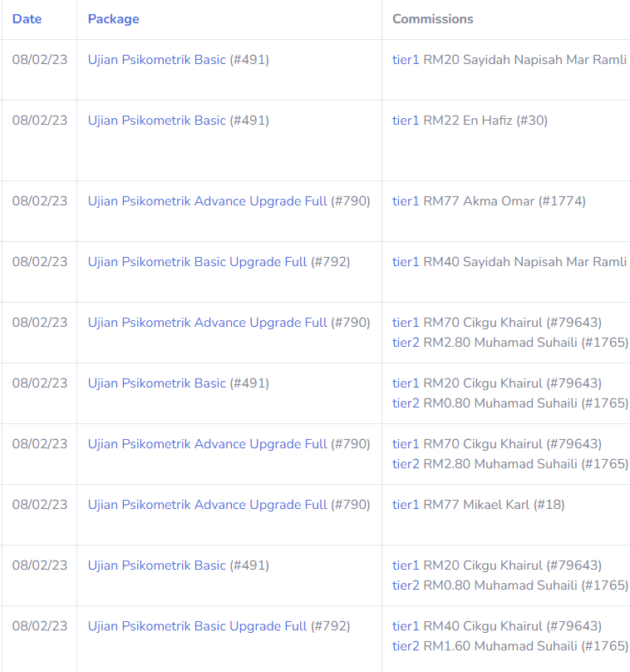Select tier1 link for RM40 Sayidah Napisah

(406, 262)
